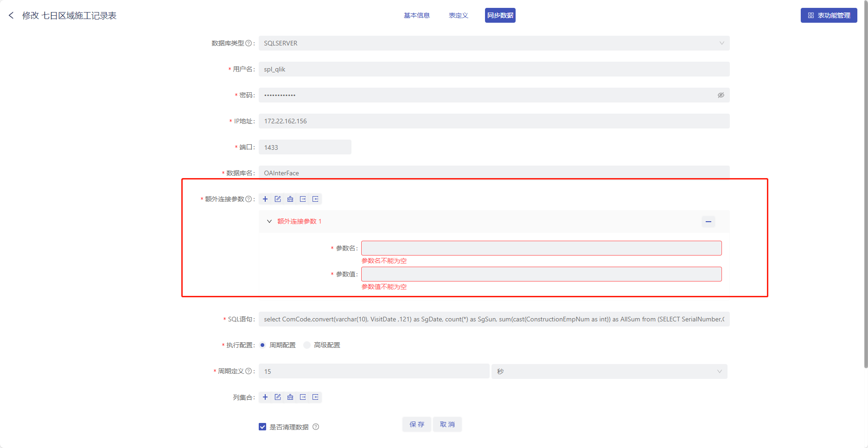Image resolution: width=868 pixels, height=448 pixels.
Task: Click the import icon for 列集合
Action: (315, 397)
